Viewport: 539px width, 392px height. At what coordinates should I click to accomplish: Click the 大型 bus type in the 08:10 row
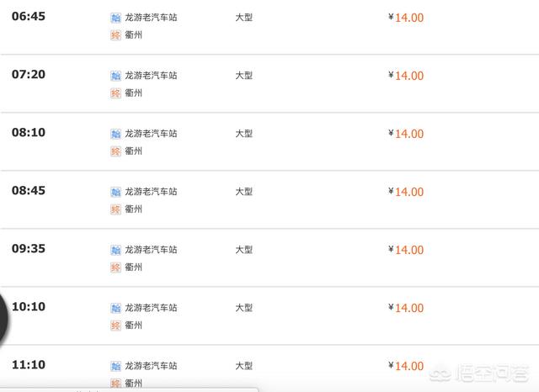coord(244,134)
